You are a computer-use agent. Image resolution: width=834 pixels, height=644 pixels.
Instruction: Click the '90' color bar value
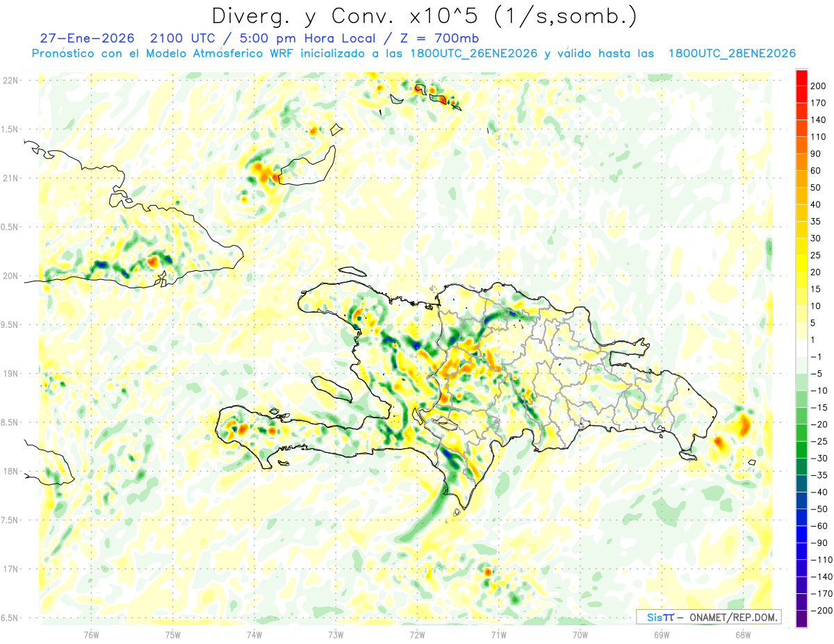pos(817,154)
